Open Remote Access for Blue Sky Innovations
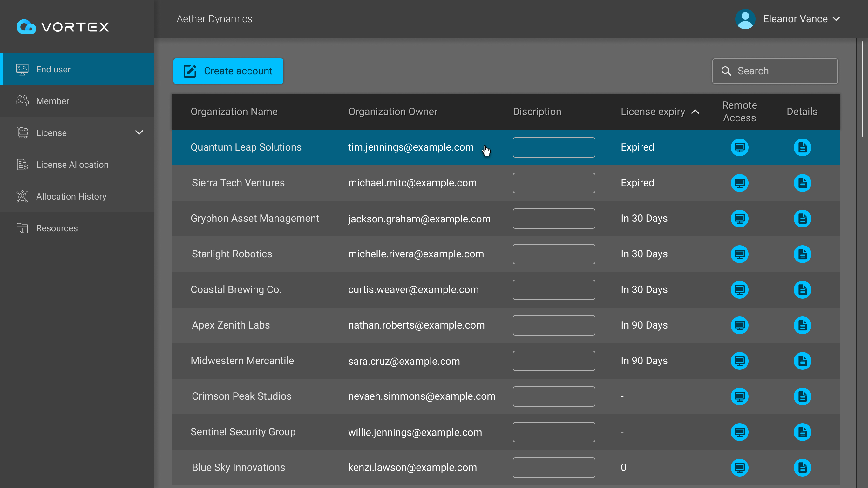The height and width of the screenshot is (488, 868). click(739, 467)
